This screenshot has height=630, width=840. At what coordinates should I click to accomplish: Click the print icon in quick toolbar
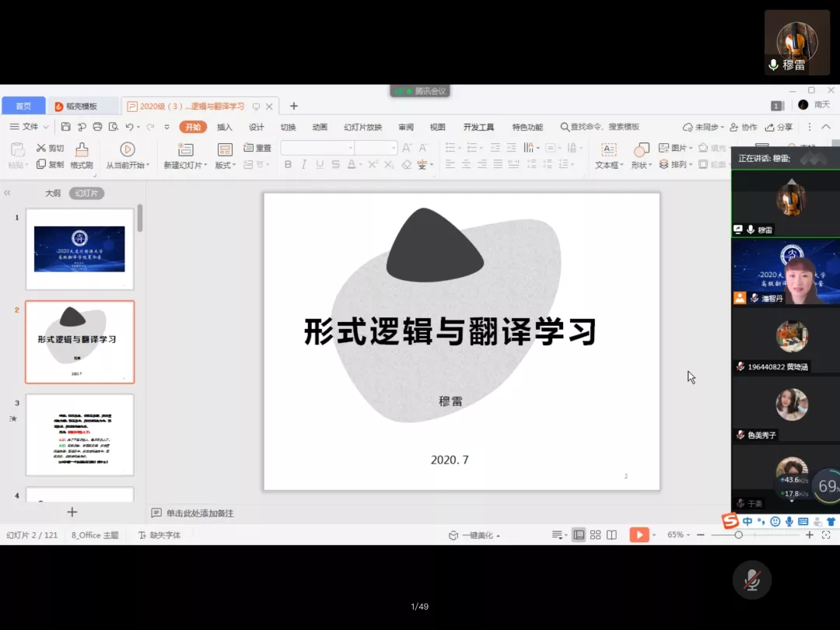coord(97,127)
